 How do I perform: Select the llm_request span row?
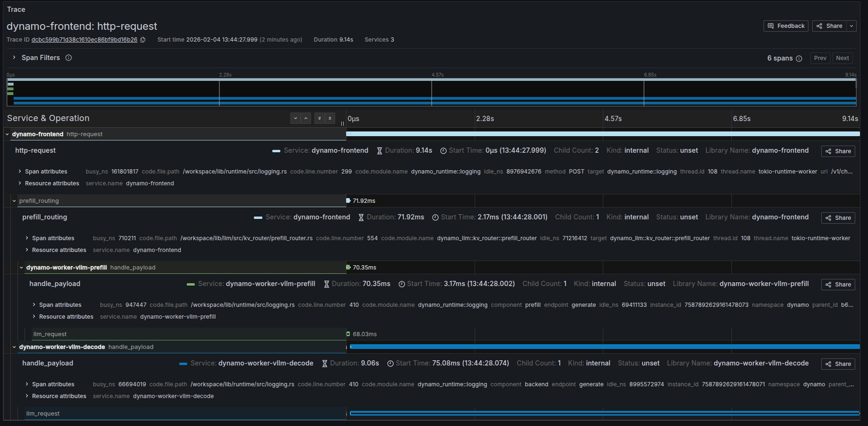(x=50, y=334)
